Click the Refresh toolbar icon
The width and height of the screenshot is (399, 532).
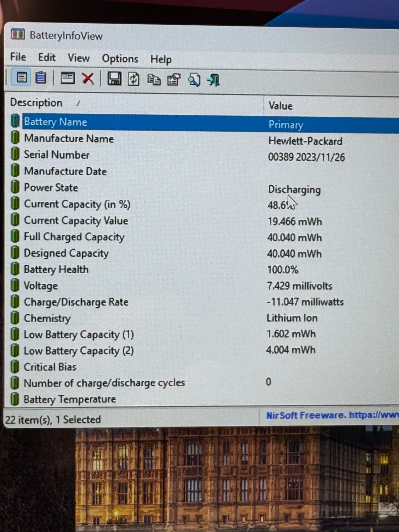click(x=134, y=79)
